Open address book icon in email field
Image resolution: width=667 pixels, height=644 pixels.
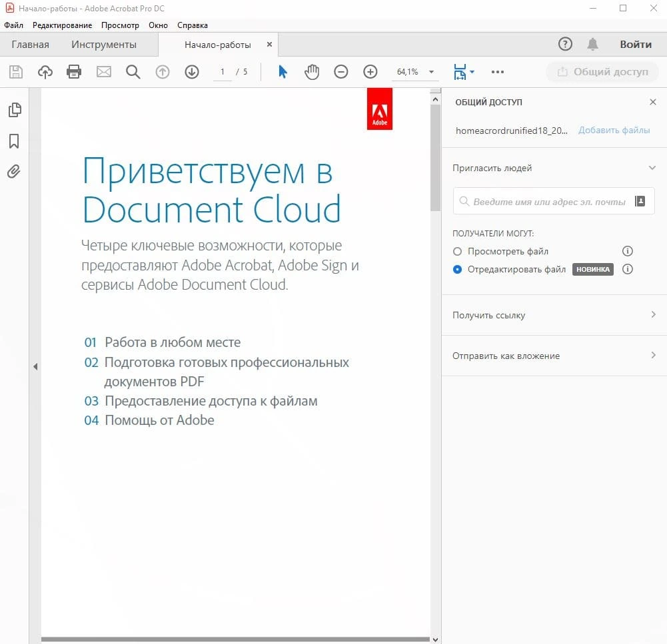(x=640, y=201)
